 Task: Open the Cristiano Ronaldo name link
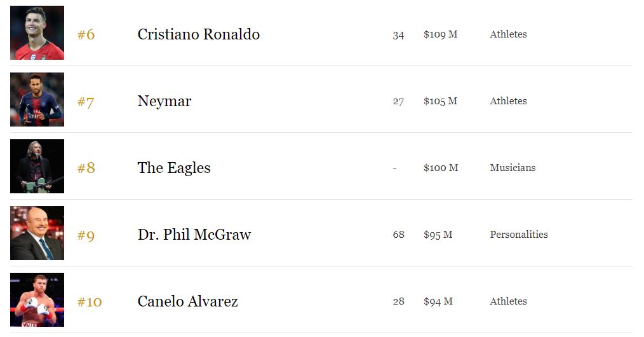(198, 34)
